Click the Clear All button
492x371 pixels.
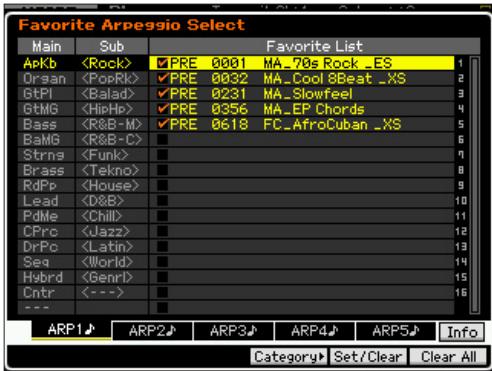(x=448, y=357)
